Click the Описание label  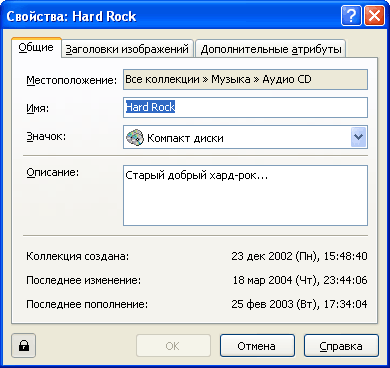point(52,172)
